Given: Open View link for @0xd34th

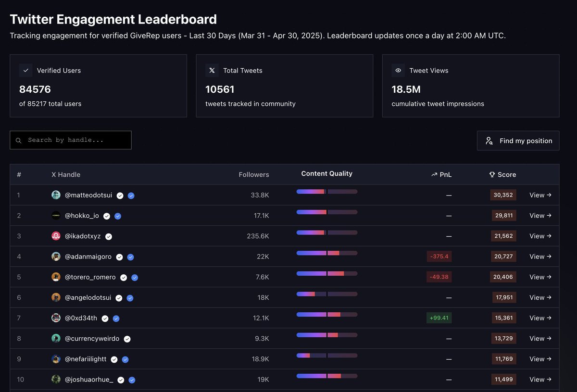Looking at the screenshot, I should click(x=540, y=318).
